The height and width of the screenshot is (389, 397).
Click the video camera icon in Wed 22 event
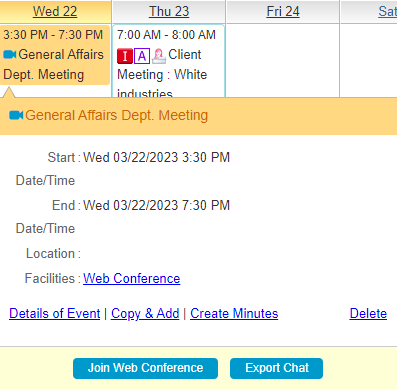10,54
